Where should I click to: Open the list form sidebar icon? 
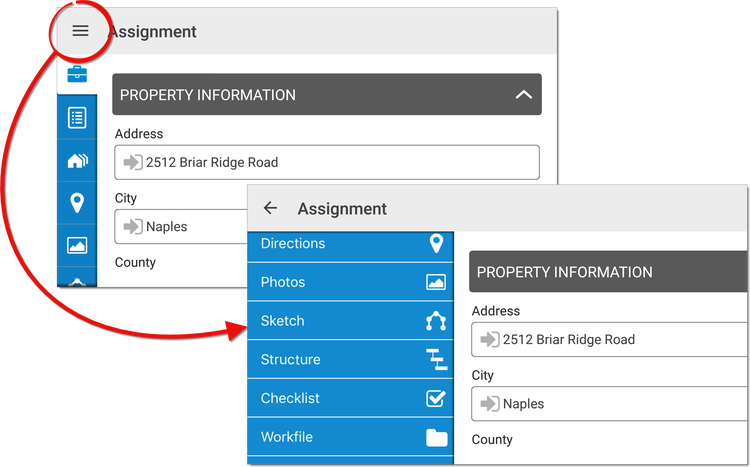77,118
